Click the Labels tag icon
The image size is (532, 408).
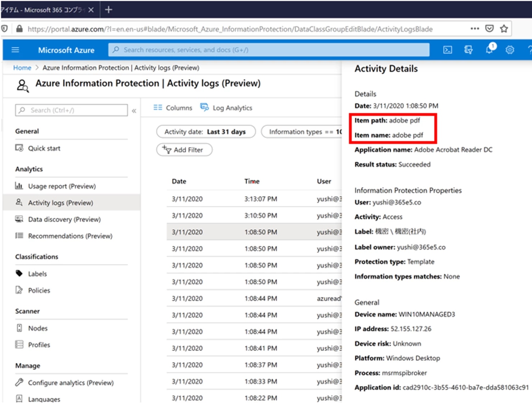tap(19, 273)
